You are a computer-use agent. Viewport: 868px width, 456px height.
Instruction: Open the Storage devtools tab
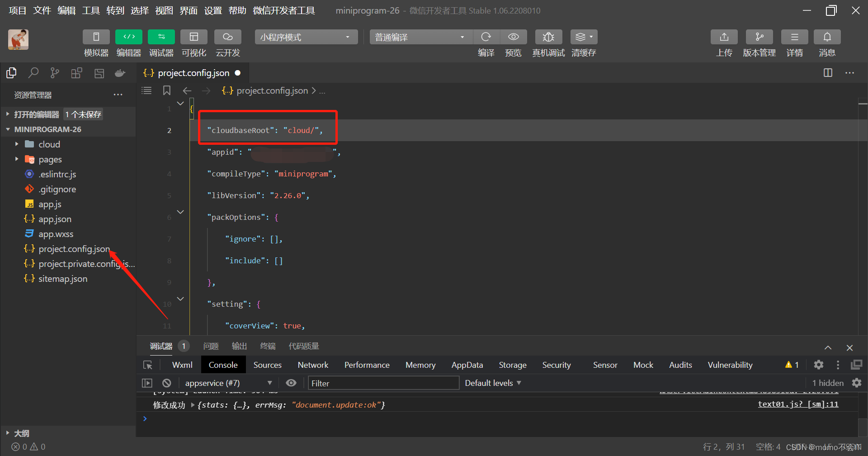click(513, 365)
